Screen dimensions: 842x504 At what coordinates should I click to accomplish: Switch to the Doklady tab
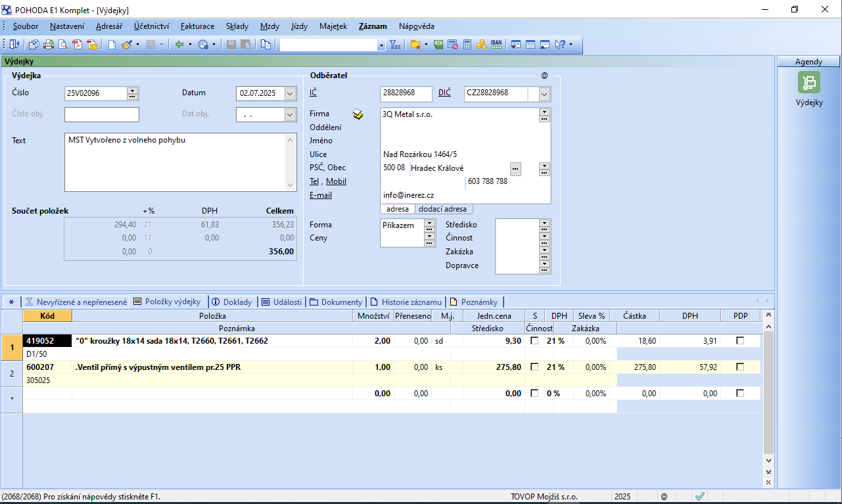233,302
